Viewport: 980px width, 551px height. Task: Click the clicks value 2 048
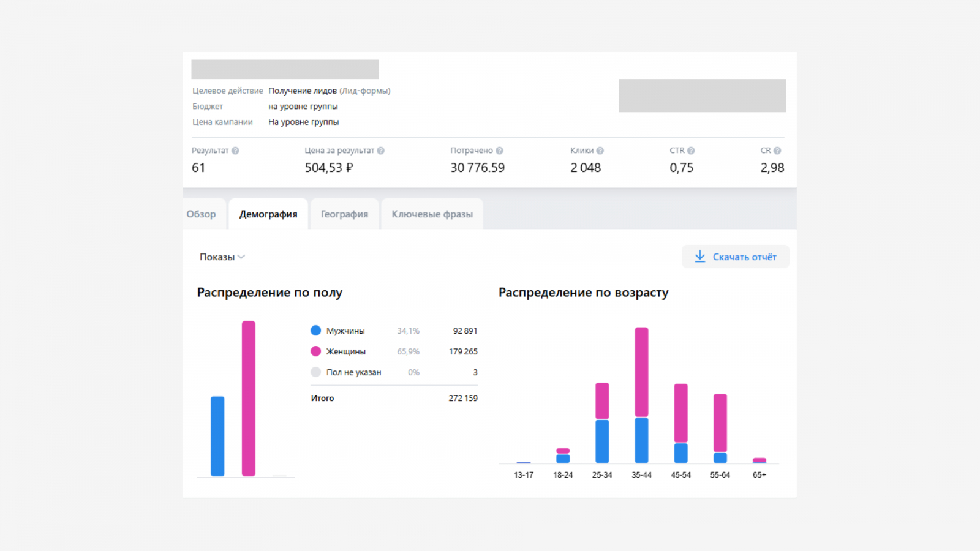pos(586,168)
